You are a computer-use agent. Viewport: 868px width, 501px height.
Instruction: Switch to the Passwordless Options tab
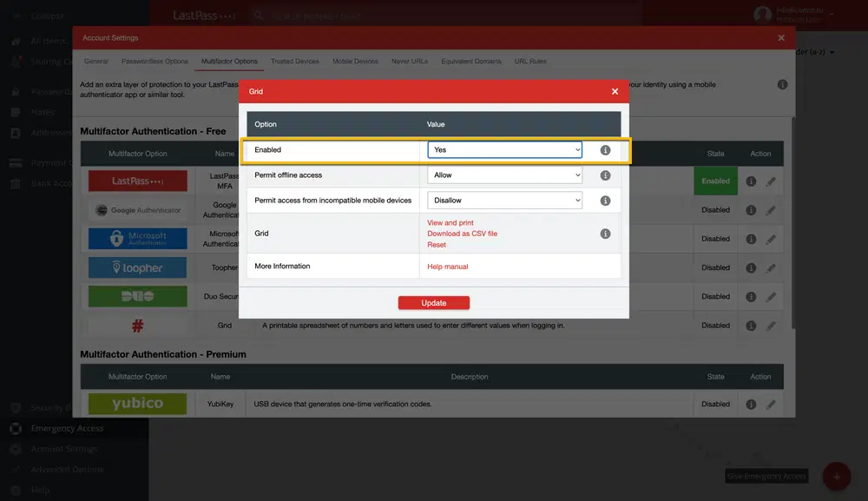(155, 62)
